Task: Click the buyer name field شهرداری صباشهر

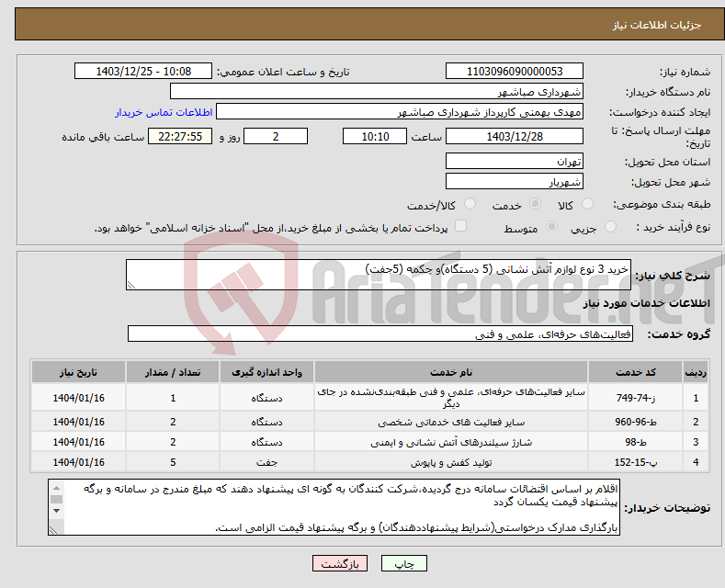Action: pos(377,92)
